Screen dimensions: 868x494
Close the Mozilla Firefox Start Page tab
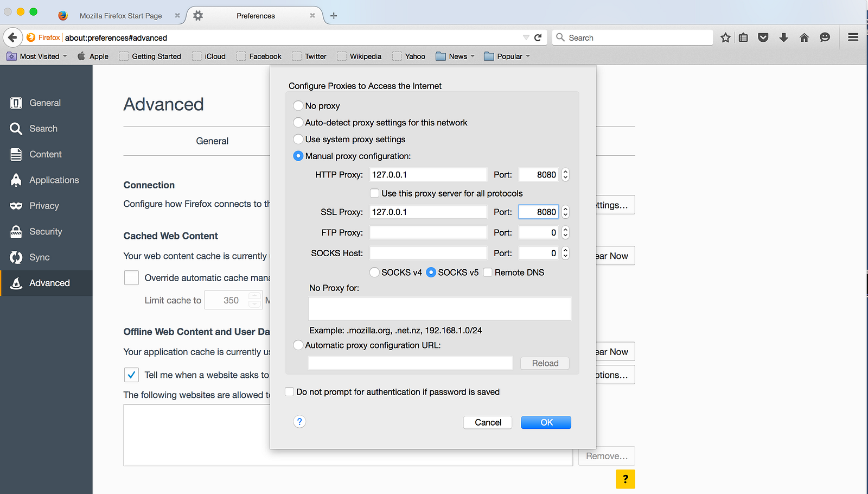click(x=177, y=16)
